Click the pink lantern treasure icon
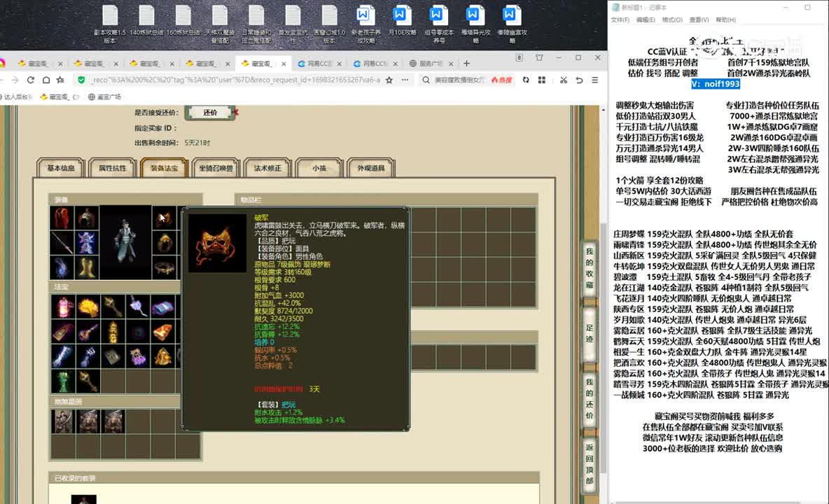 point(62,307)
